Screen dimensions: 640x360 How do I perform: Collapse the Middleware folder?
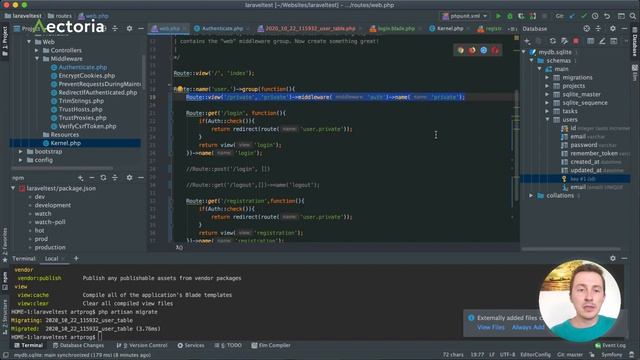tap(37, 59)
